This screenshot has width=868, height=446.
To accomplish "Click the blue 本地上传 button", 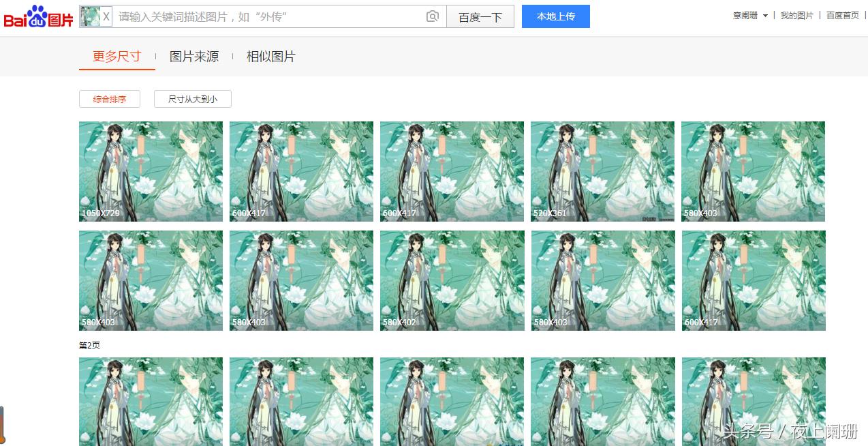I will (556, 16).
